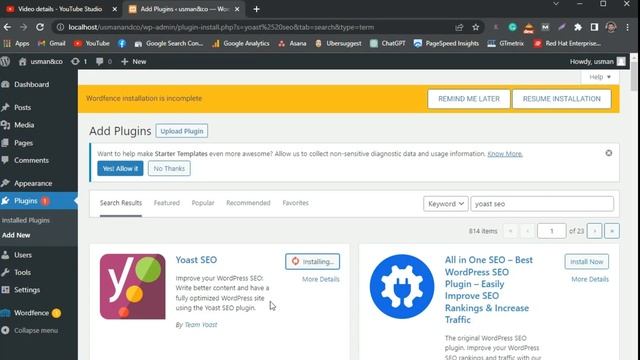Open Gmail bookmark
This screenshot has width=640, height=360.
[x=51, y=43]
